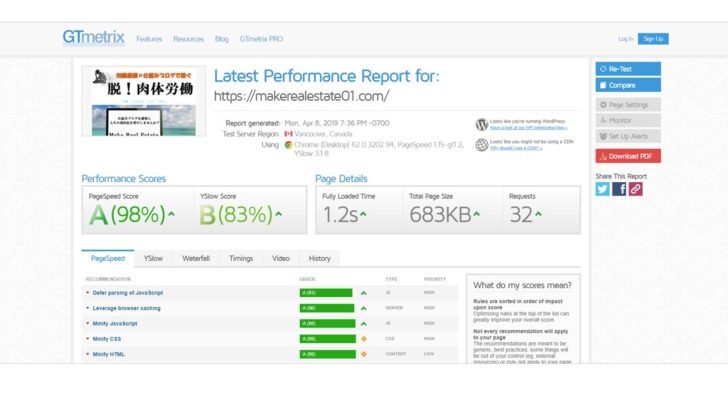Copy report link via chain icon
Viewport: 728px width, 410px height.
pos(636,189)
